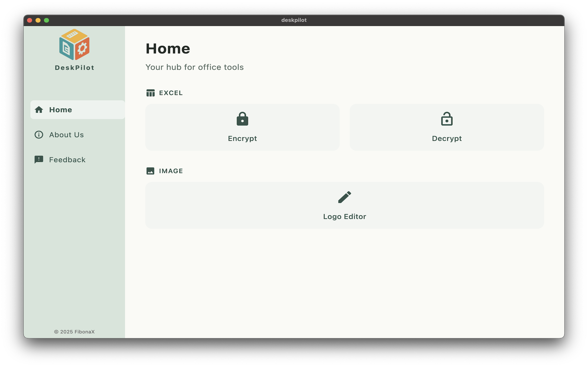Open the Decrypt tool

[x=447, y=127]
